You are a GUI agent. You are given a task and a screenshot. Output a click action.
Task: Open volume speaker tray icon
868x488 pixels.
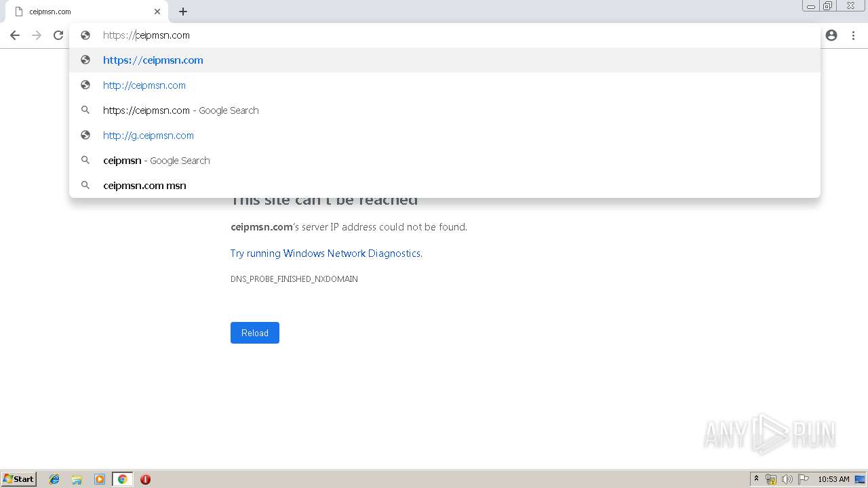point(787,479)
